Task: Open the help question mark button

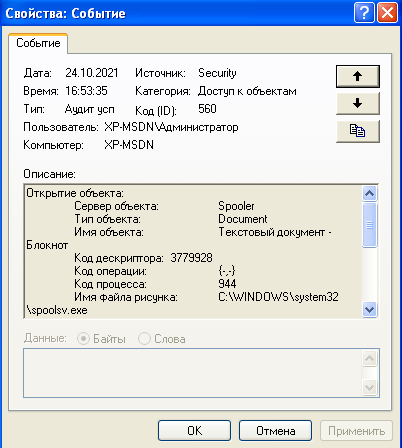Action: tap(364, 13)
